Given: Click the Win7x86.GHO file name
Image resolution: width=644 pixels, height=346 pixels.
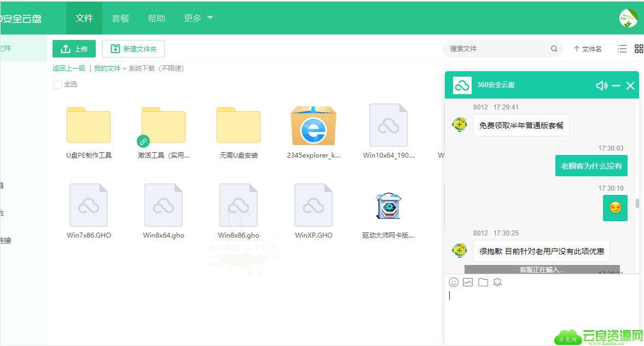Looking at the screenshot, I should [89, 235].
